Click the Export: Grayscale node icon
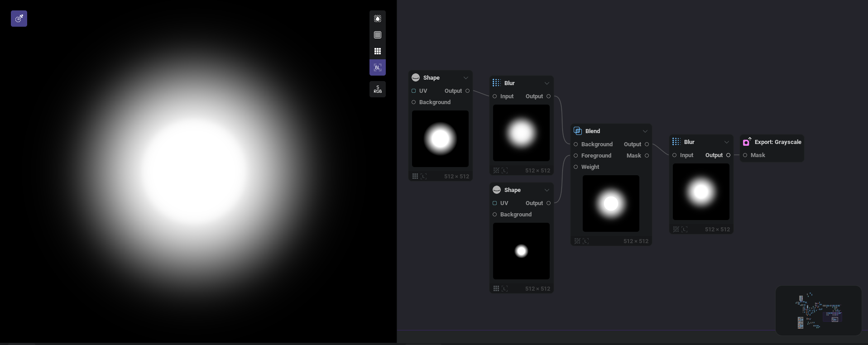The height and width of the screenshot is (345, 868). coord(747,142)
